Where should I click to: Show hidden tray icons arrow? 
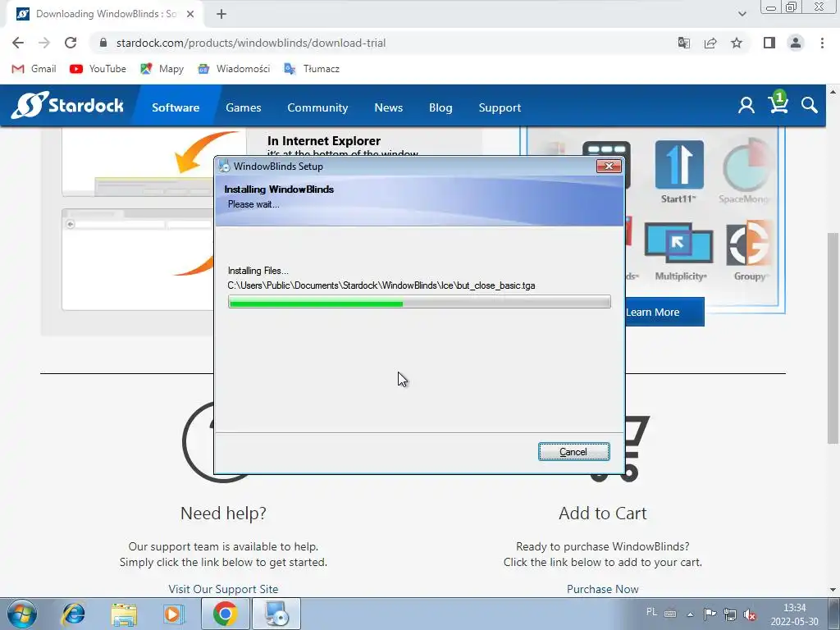click(x=691, y=614)
